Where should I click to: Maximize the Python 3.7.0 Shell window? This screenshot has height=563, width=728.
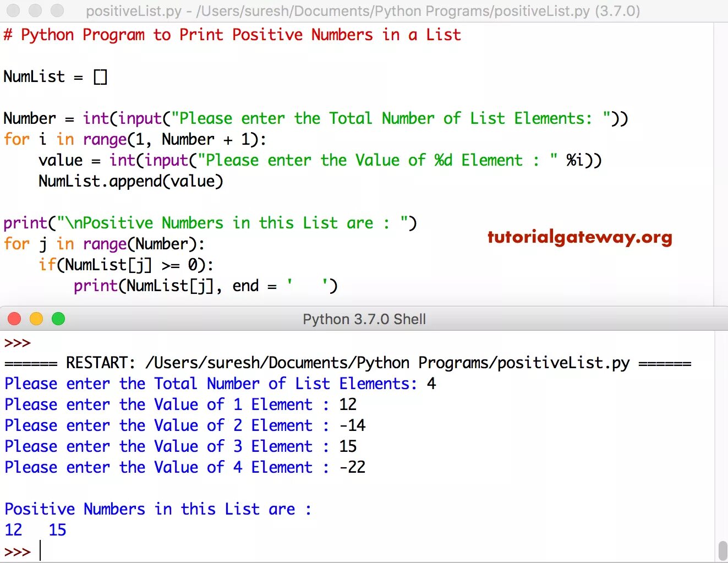pos(58,319)
